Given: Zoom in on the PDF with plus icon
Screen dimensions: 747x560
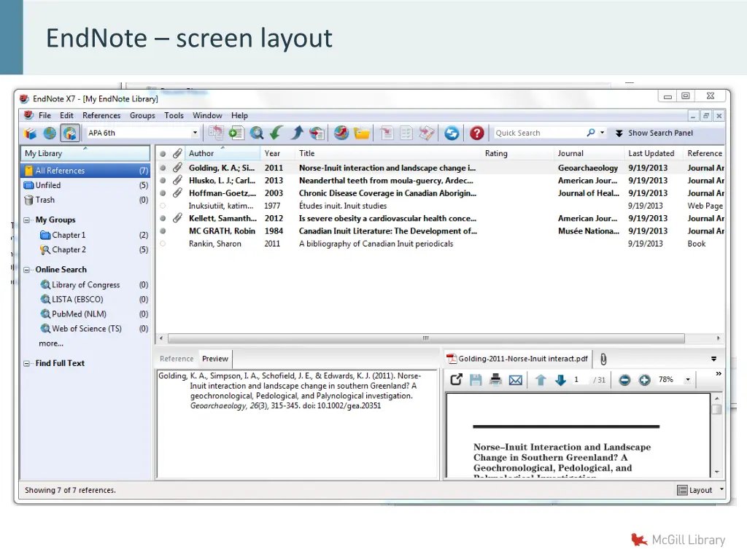Looking at the screenshot, I should 644,380.
